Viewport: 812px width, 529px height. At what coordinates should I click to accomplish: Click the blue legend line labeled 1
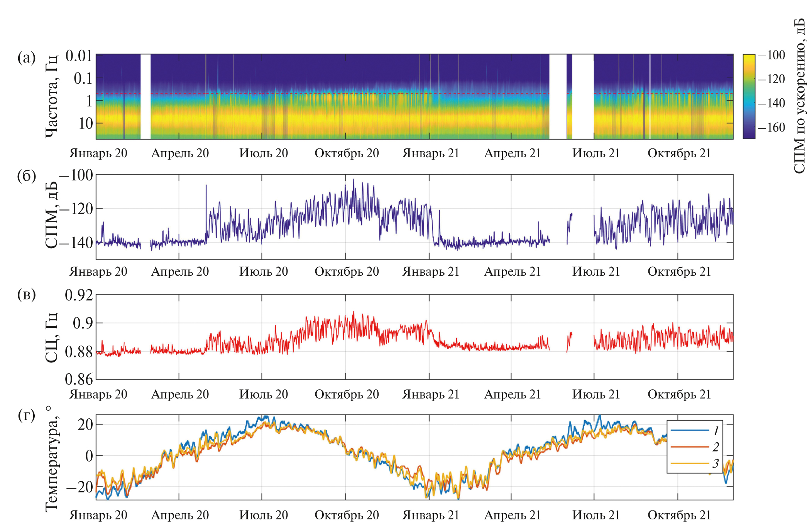(689, 430)
